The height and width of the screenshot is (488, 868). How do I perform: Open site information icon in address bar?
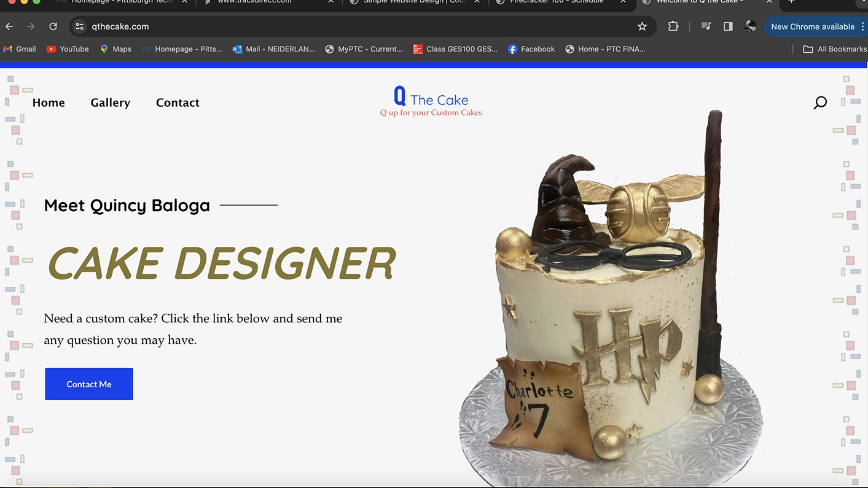[79, 26]
